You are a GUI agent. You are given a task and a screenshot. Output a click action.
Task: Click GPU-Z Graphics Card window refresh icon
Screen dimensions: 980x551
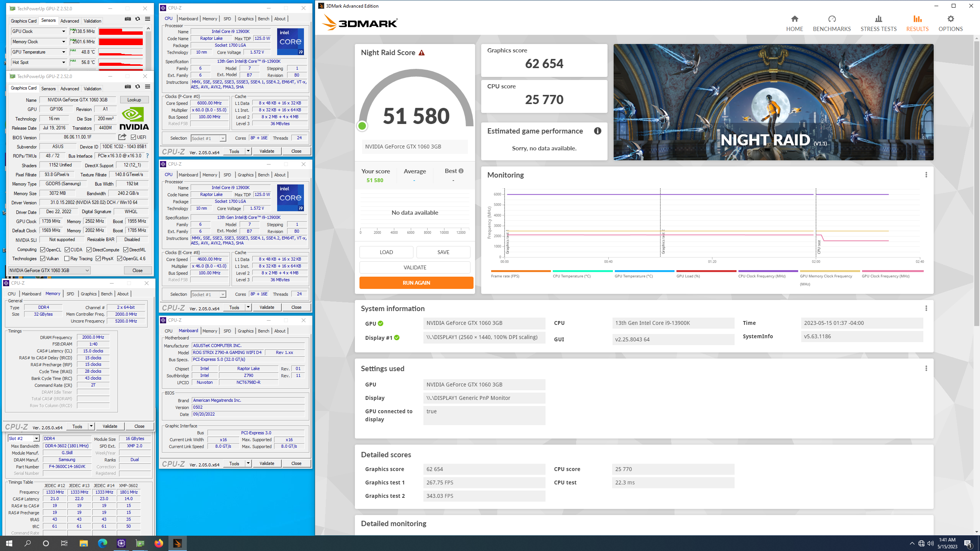(137, 87)
